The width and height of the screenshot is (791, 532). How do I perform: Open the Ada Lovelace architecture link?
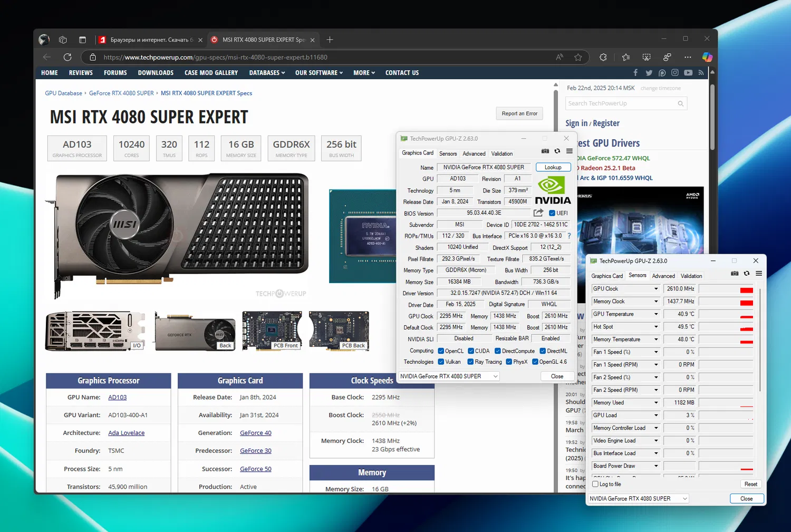point(127,433)
